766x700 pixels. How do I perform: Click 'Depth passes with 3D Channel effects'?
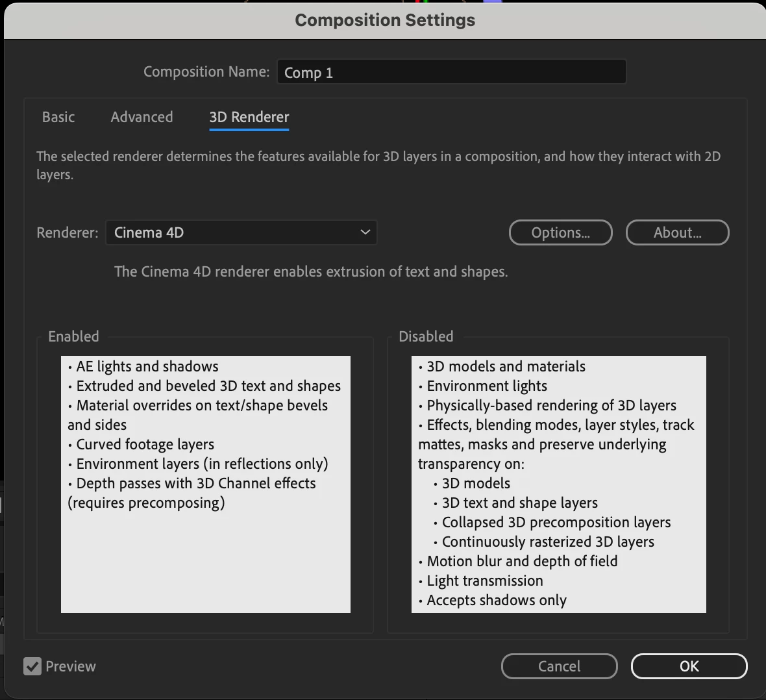[196, 484]
